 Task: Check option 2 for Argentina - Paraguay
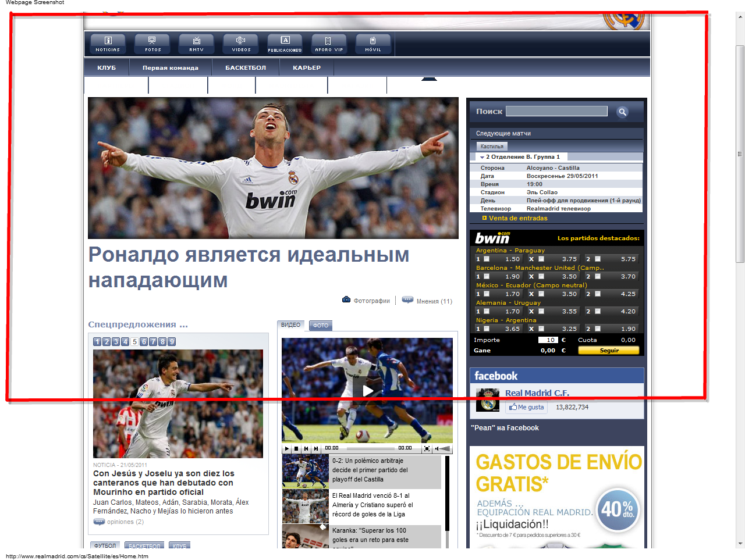[x=598, y=259]
